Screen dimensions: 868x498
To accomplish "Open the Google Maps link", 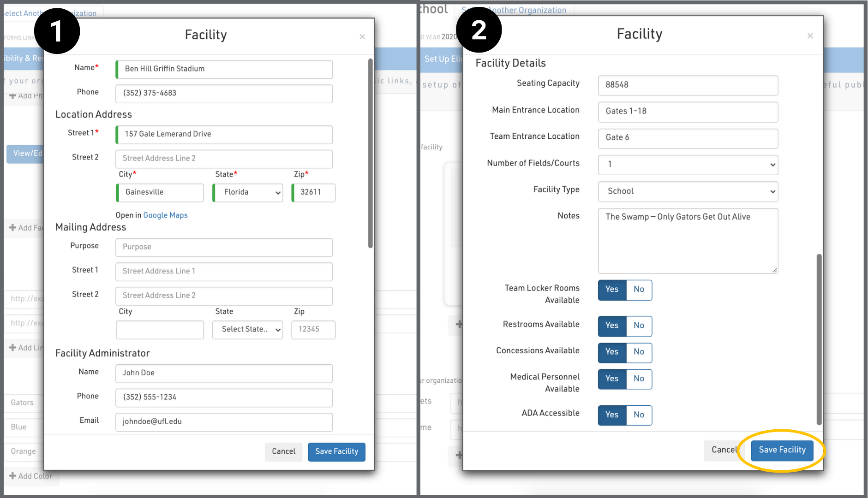I will [x=165, y=215].
